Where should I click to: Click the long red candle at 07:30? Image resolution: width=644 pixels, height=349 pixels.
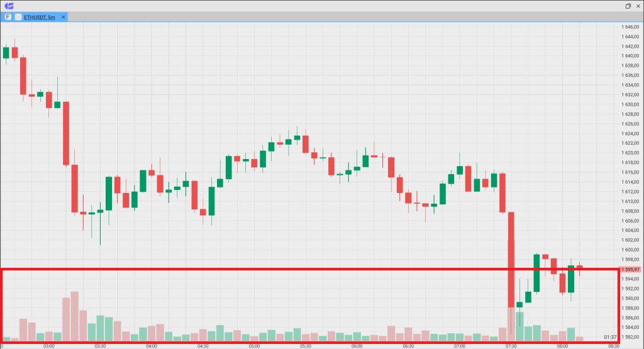[511, 258]
